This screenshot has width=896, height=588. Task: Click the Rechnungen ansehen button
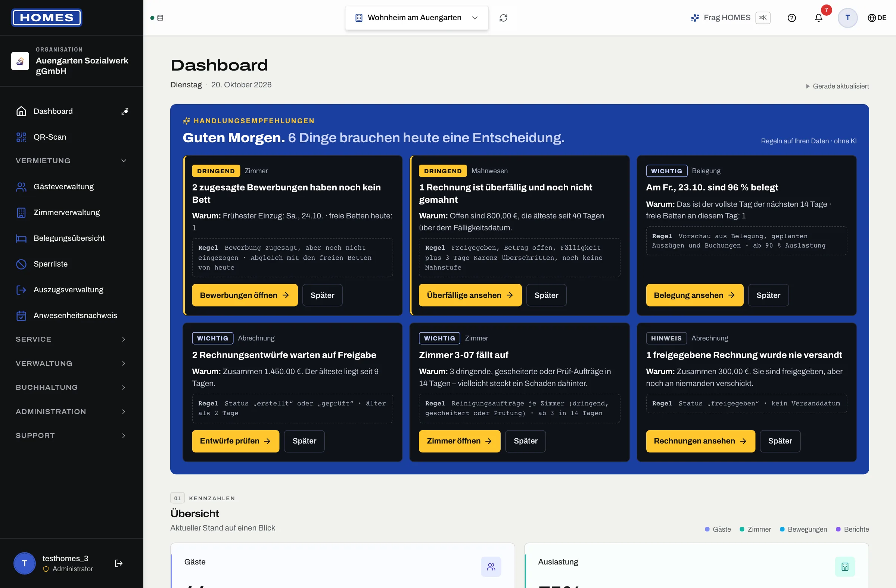701,441
